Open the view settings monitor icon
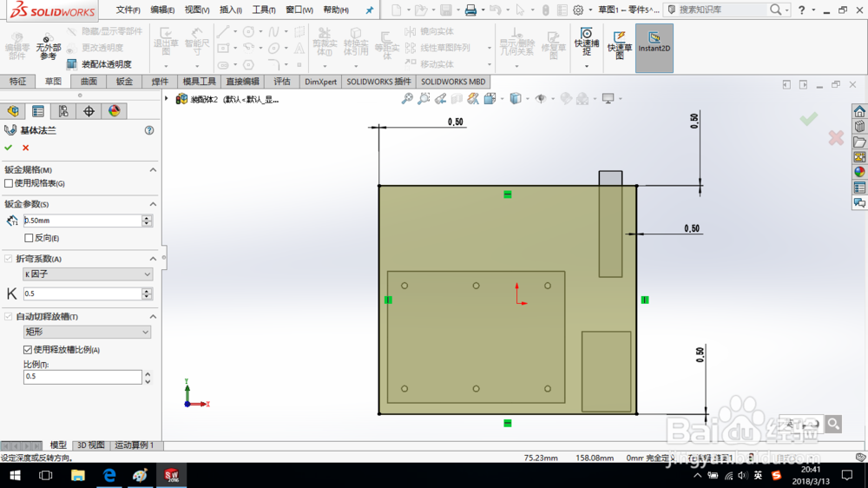Screen dimensions: 868x488 (x=608, y=99)
